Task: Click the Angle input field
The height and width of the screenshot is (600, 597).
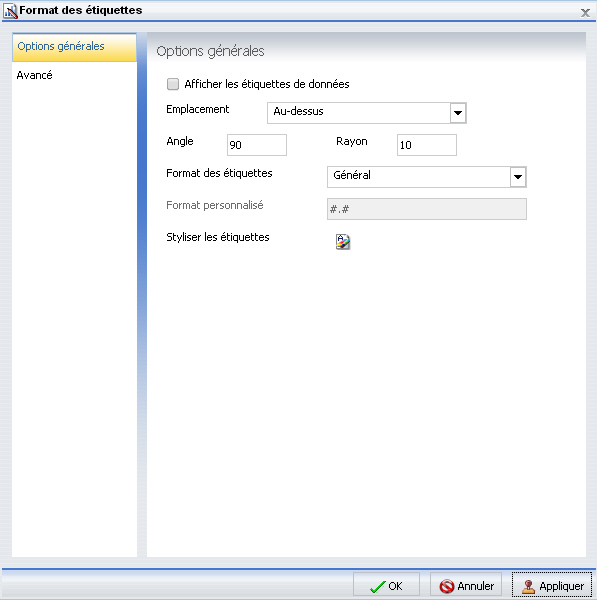Action: [x=257, y=145]
